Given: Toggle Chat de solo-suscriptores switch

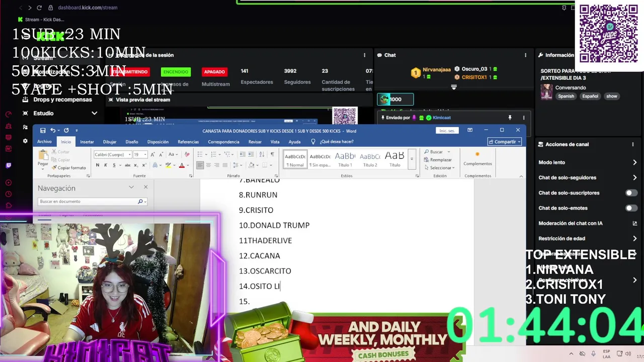Looking at the screenshot, I should (x=631, y=193).
